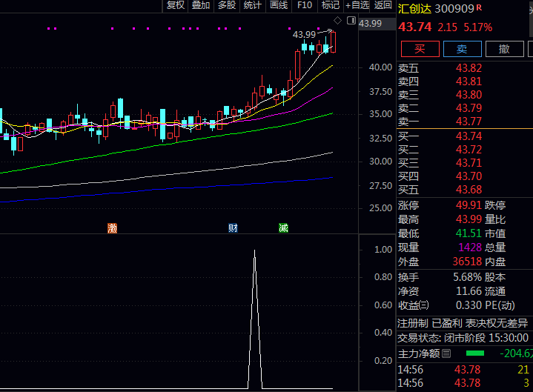The height and width of the screenshot is (392, 533).
Task: Open the 复权 price adjustment menu
Action: point(175,5)
